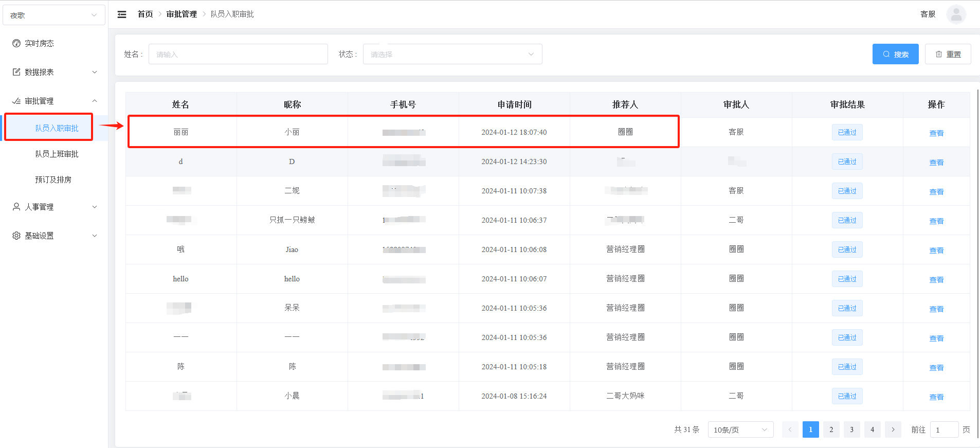The image size is (980, 448).
Task: Click the next page arrow
Action: point(893,429)
